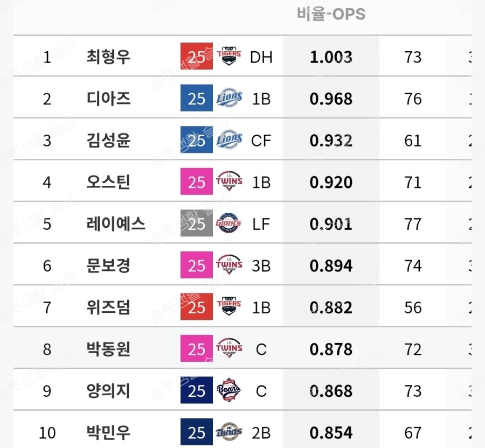
Task: Click the Lions logo next to 김성윤
Action: click(x=229, y=139)
